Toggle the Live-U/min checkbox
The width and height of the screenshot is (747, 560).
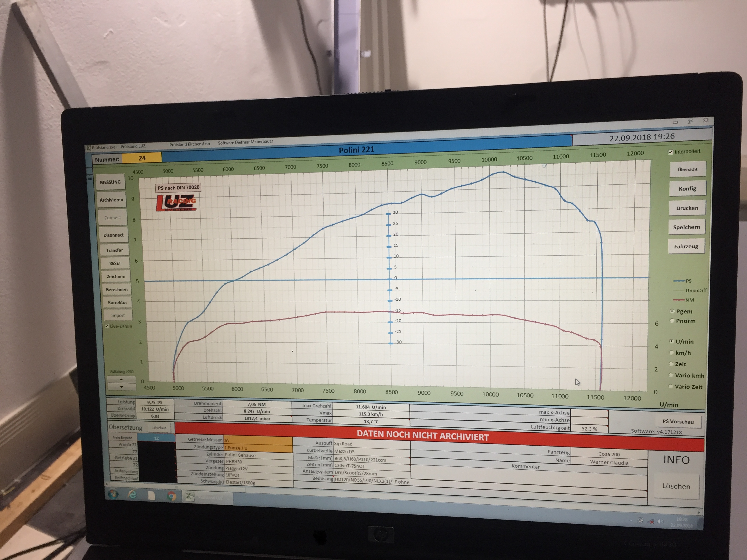(x=107, y=326)
